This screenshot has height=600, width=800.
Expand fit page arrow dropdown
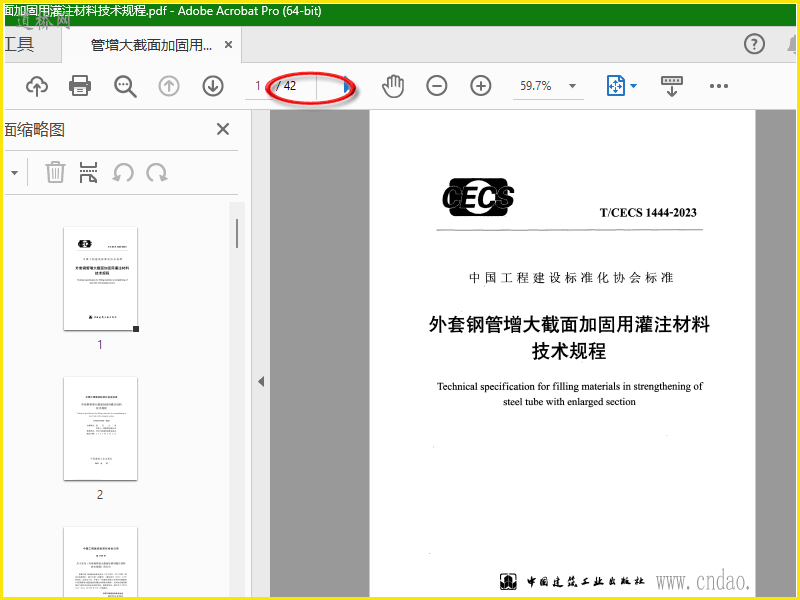coord(634,86)
